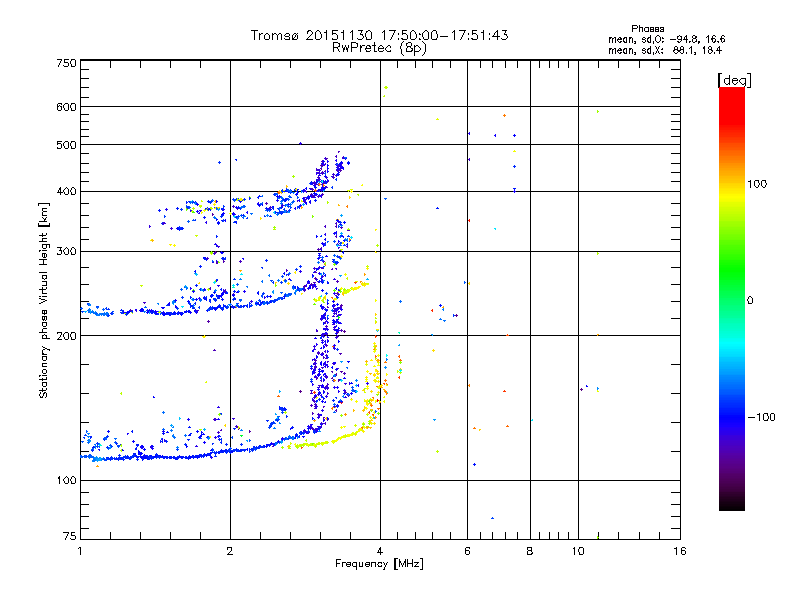
Task: Click the 'Phases' header label
Action: [647, 29]
